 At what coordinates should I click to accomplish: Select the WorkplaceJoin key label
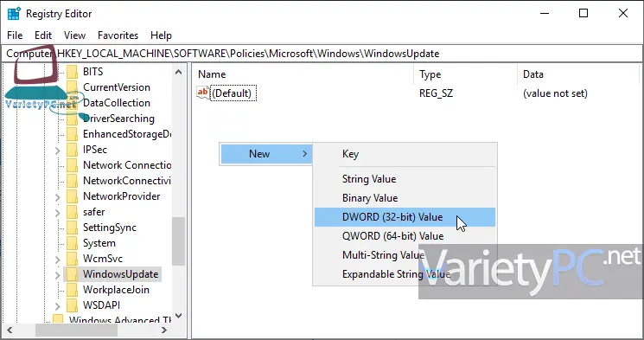coord(116,290)
